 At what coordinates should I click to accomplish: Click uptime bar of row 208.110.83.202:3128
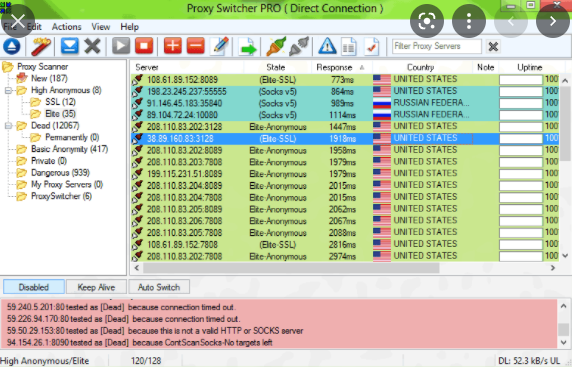pos(521,127)
